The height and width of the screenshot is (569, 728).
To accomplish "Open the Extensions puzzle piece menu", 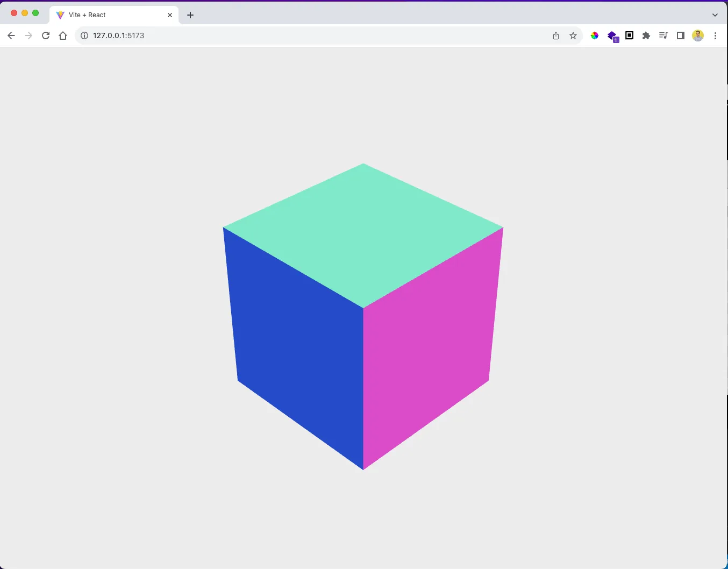I will [x=646, y=35].
